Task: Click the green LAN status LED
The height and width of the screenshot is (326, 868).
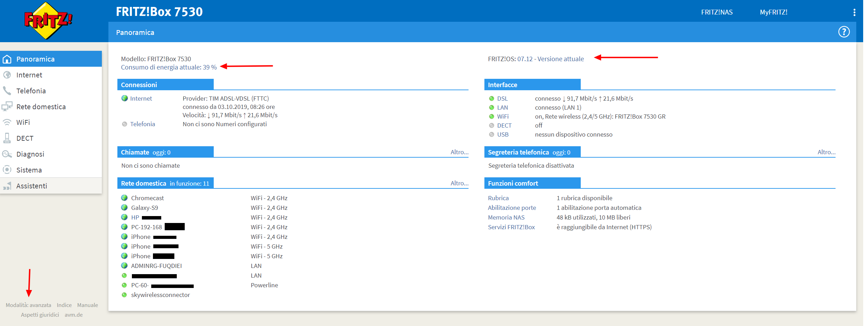Action: click(491, 108)
